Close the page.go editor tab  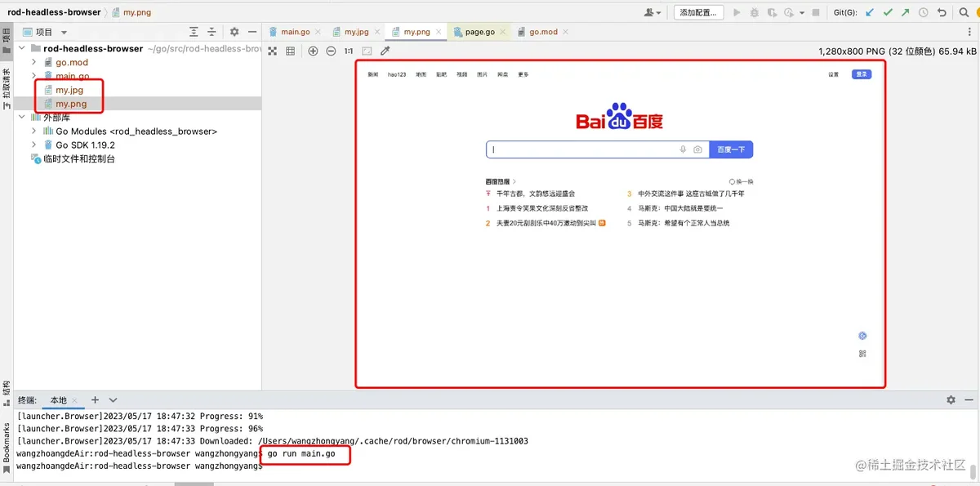pyautogui.click(x=503, y=32)
